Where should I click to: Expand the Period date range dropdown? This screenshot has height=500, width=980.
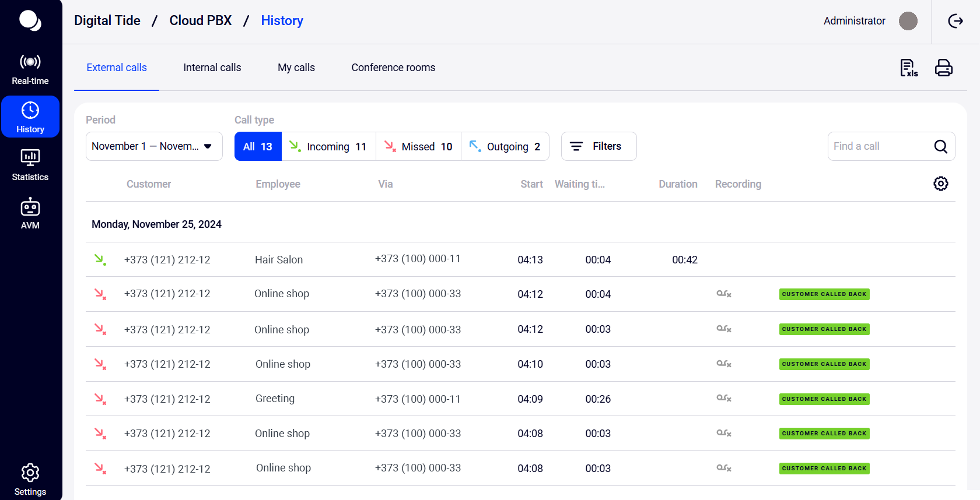coord(154,146)
